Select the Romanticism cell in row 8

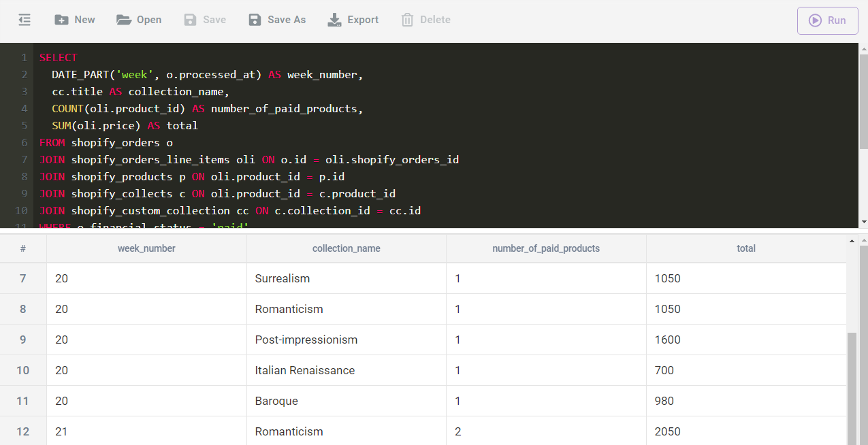tap(347, 309)
